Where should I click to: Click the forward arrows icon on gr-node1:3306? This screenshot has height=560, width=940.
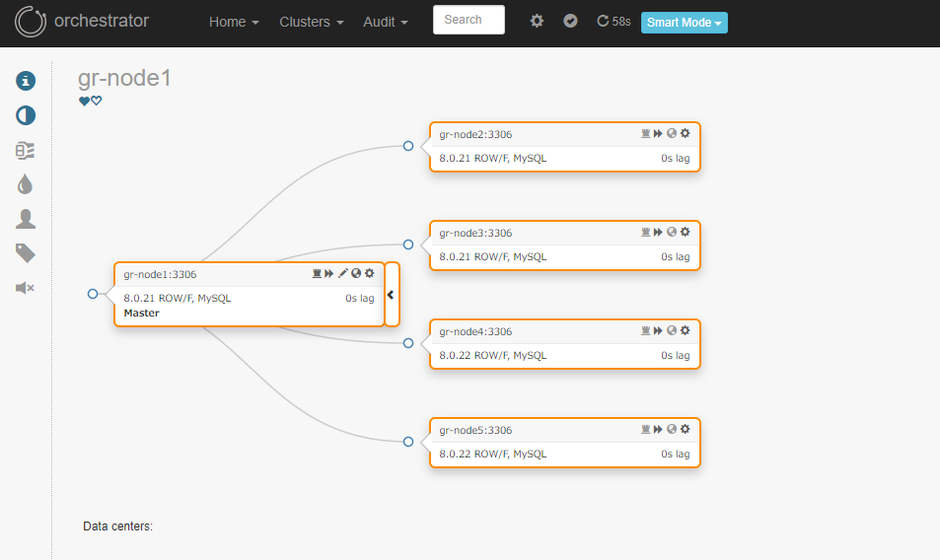point(329,273)
